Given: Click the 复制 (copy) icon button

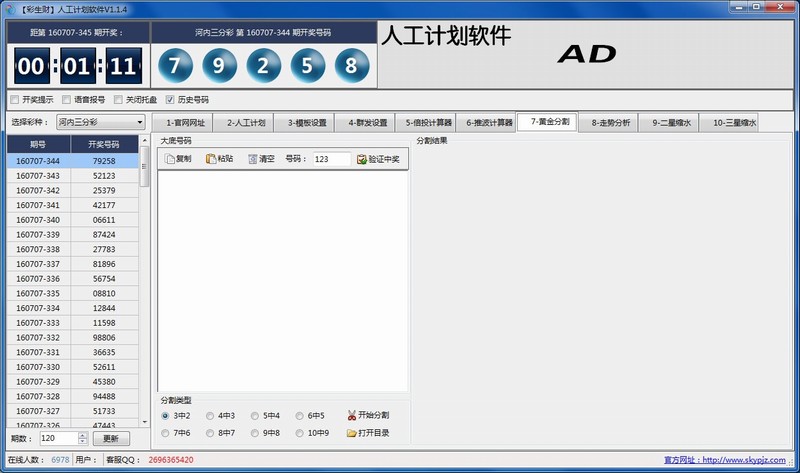Looking at the screenshot, I should coord(178,159).
